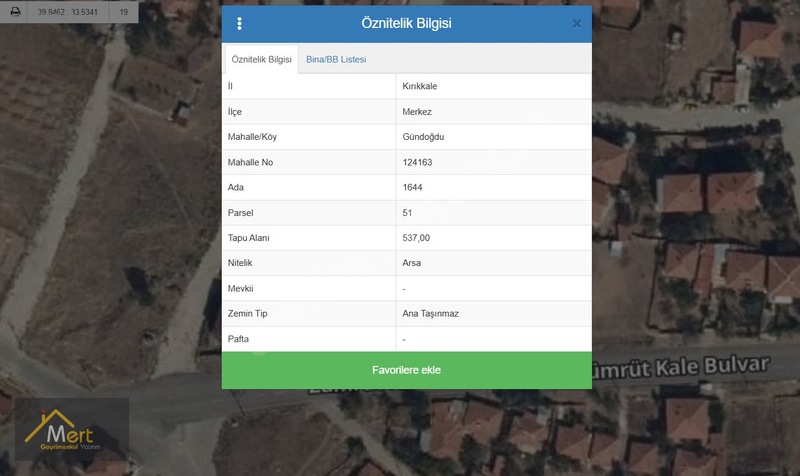This screenshot has height=476, width=800.
Task: Click the Mahalle No row label
Action: 250,162
